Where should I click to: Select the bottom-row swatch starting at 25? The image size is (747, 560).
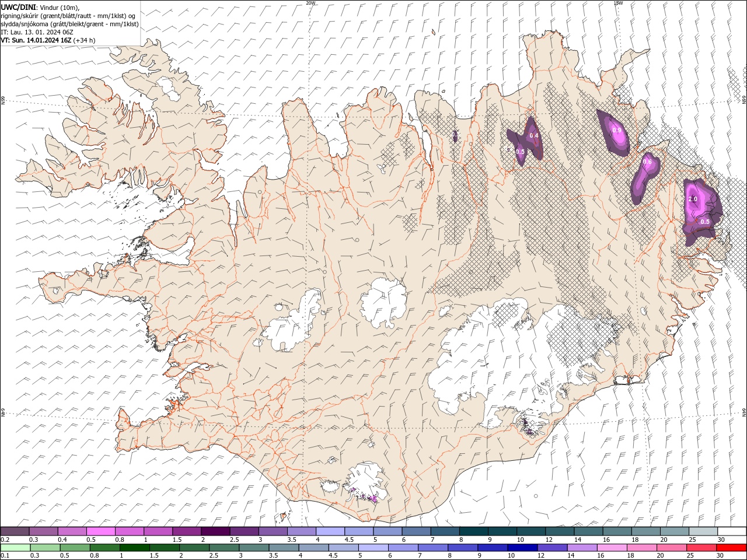point(702,548)
